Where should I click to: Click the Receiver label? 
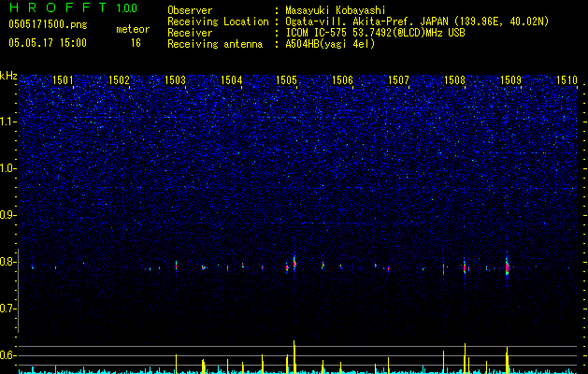190,33
